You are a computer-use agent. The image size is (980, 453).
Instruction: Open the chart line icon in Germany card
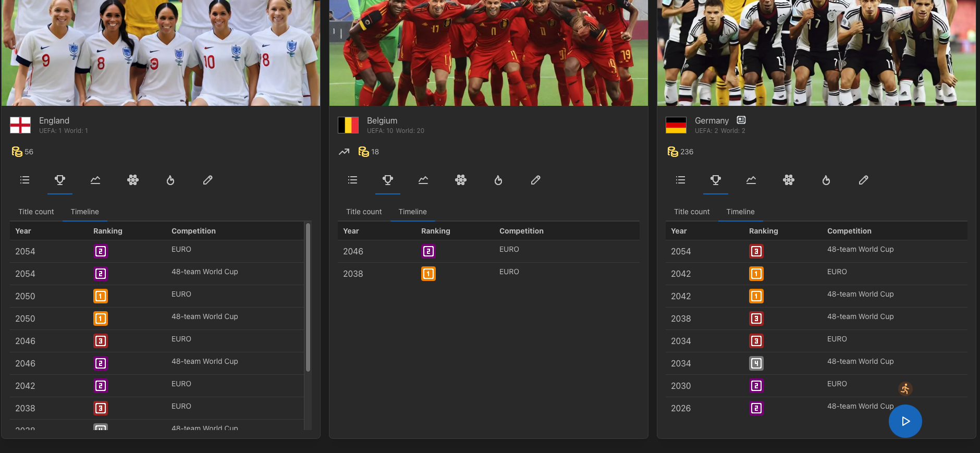coord(751,180)
